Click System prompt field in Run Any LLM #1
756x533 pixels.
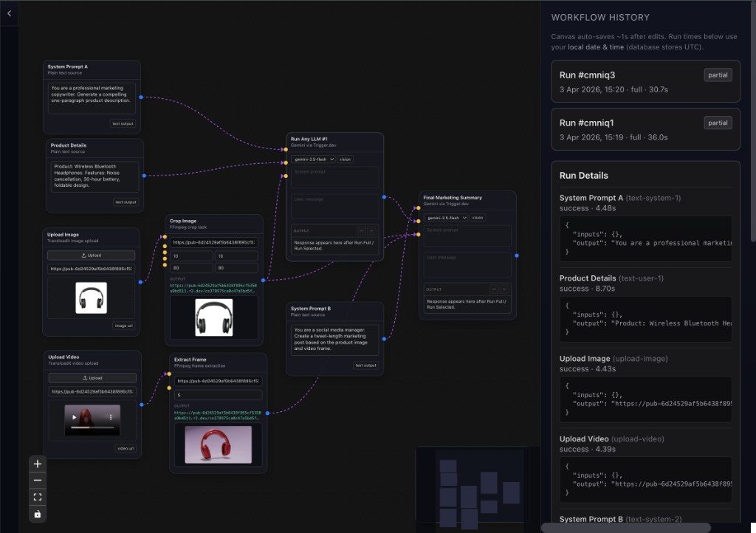pyautogui.click(x=334, y=177)
